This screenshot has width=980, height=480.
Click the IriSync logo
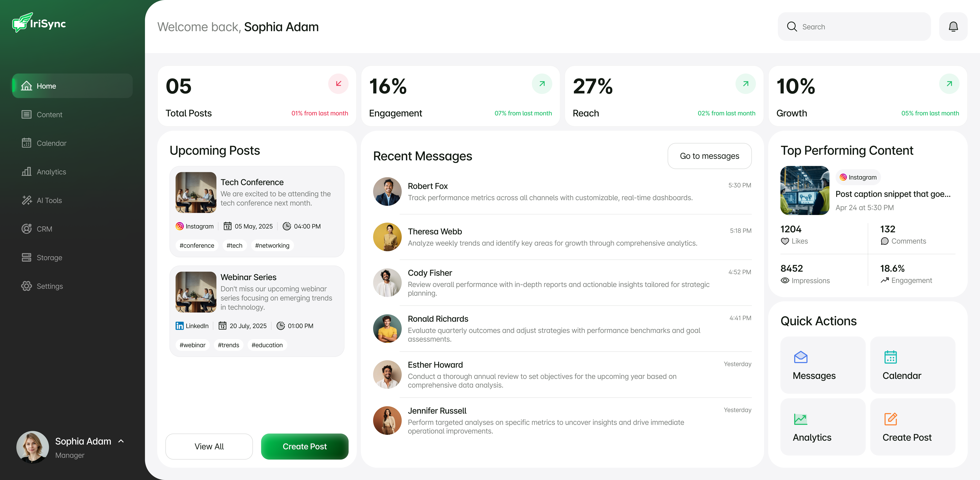[x=39, y=23]
